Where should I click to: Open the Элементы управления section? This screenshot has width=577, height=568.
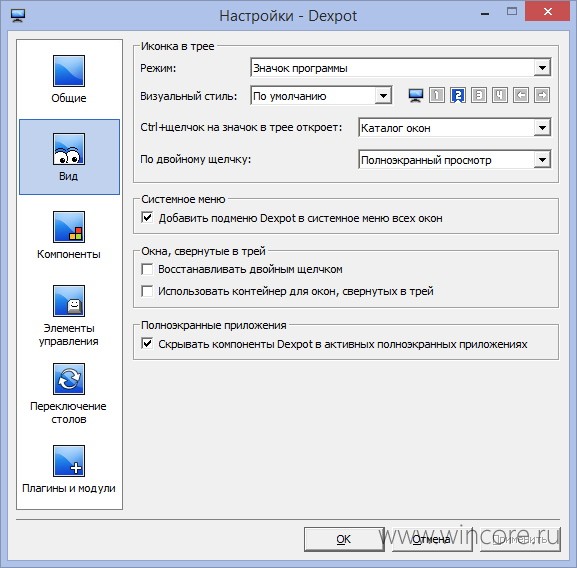point(69,316)
